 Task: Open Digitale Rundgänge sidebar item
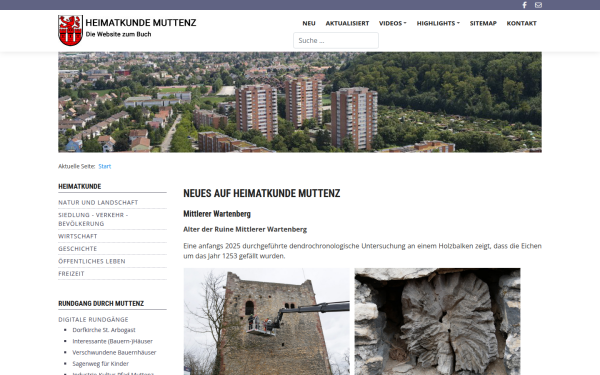coord(93,320)
